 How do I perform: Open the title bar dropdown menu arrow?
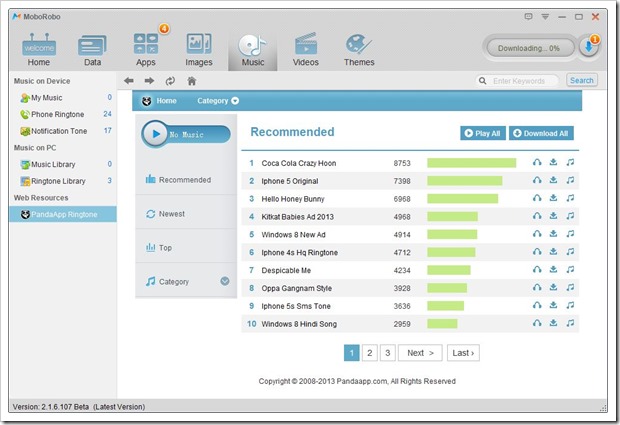(x=545, y=17)
